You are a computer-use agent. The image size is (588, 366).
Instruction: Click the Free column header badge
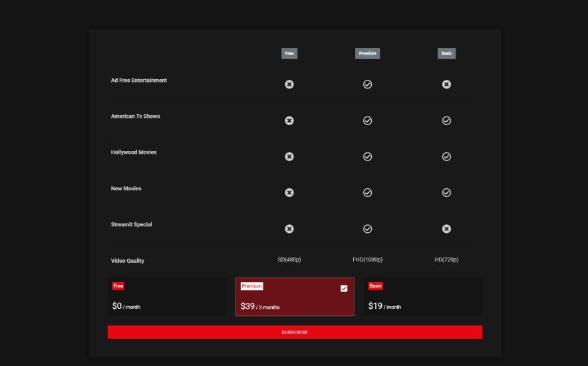pyautogui.click(x=289, y=53)
